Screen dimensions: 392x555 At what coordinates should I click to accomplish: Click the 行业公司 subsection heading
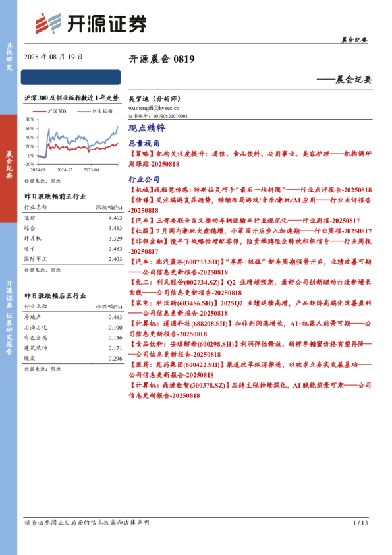[x=144, y=179]
